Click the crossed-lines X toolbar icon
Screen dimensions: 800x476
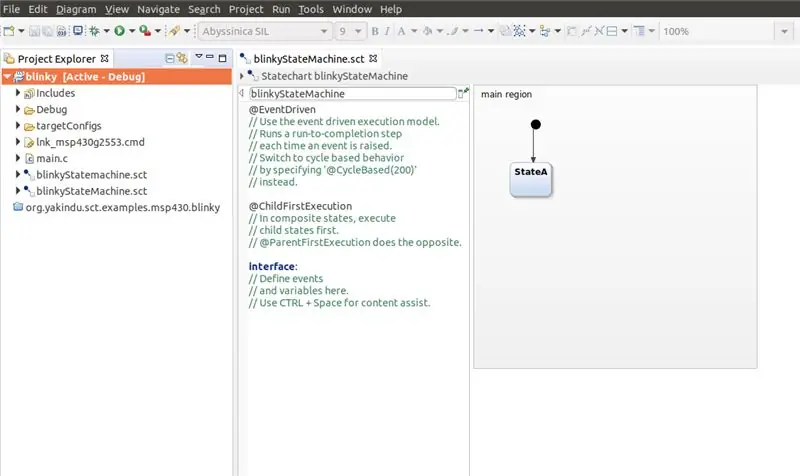click(x=599, y=31)
